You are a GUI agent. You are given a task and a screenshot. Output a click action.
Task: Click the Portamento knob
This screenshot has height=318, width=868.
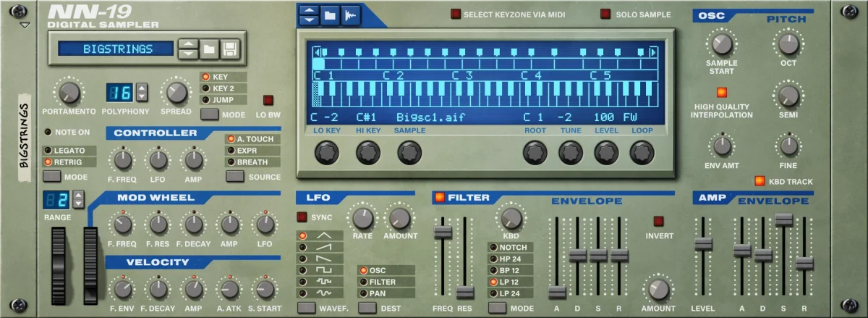click(69, 92)
